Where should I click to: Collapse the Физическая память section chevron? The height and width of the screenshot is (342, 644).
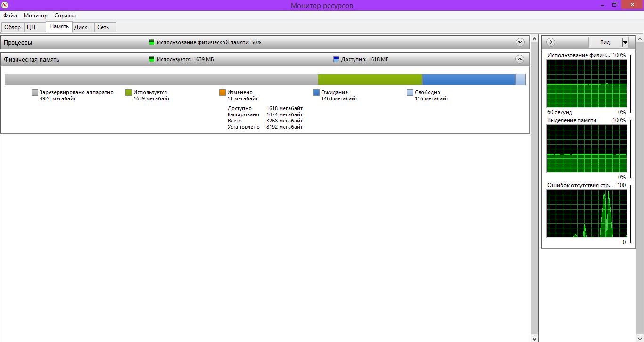click(520, 59)
